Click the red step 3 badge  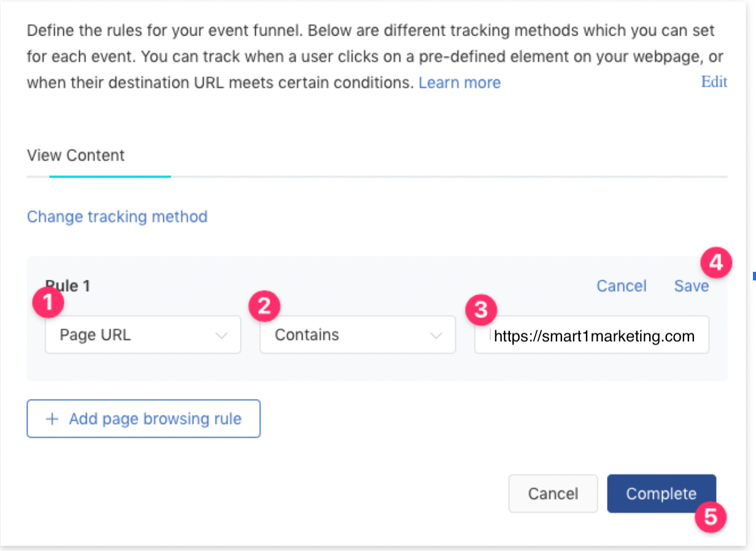pos(480,310)
